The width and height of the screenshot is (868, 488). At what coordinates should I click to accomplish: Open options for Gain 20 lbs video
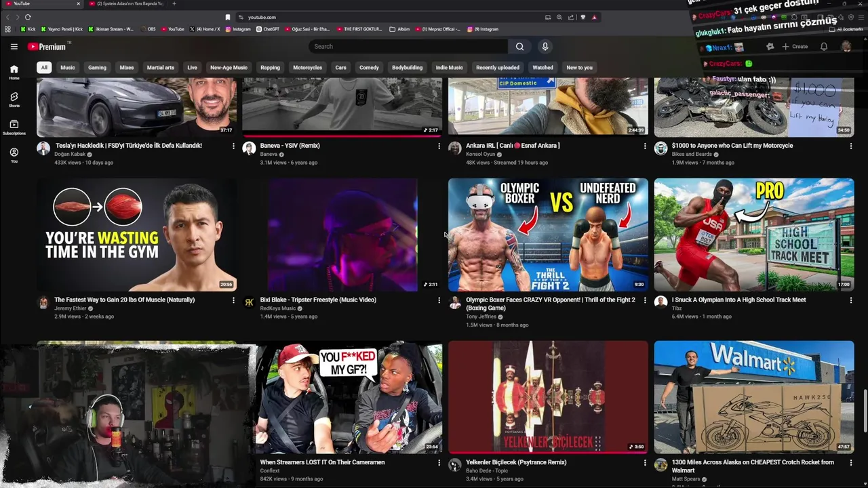[x=233, y=300]
